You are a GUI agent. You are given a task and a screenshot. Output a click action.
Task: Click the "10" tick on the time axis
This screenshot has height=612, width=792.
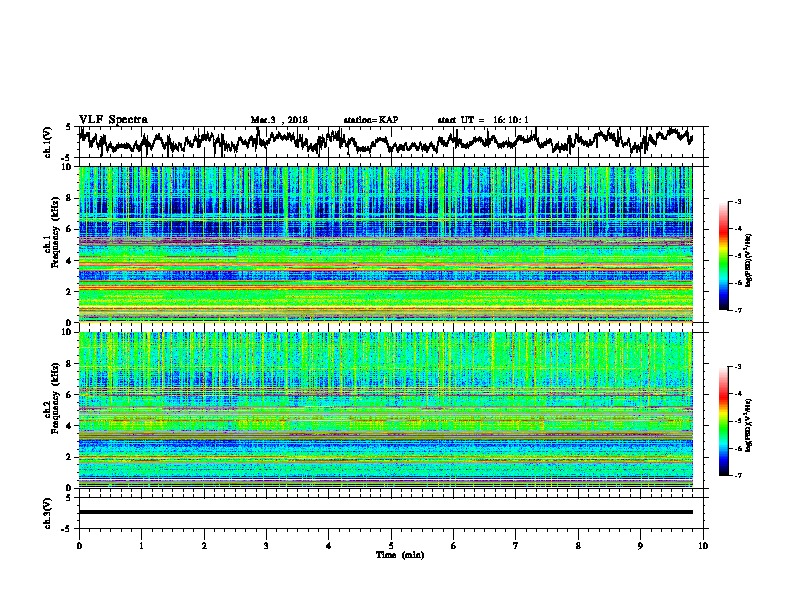coord(703,546)
